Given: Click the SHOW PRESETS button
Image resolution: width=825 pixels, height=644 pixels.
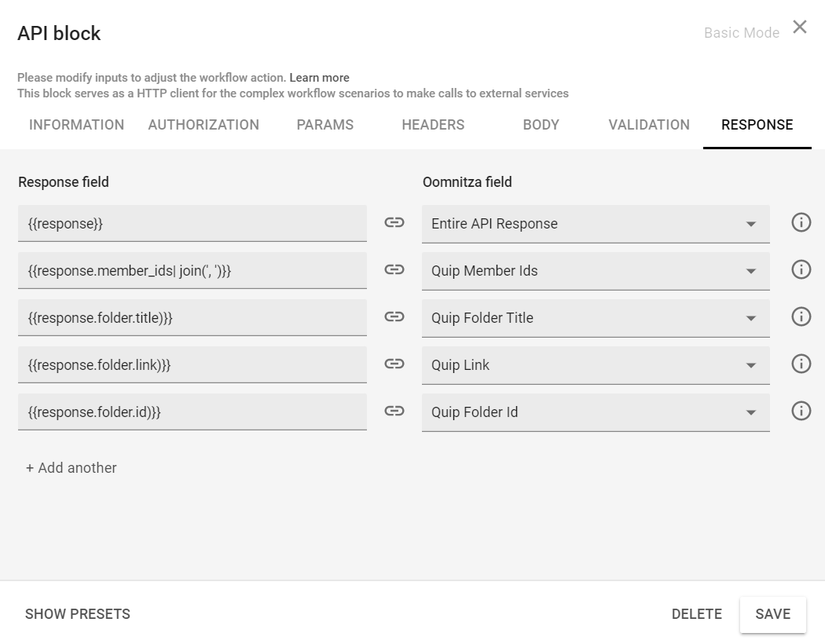Looking at the screenshot, I should [x=77, y=614].
